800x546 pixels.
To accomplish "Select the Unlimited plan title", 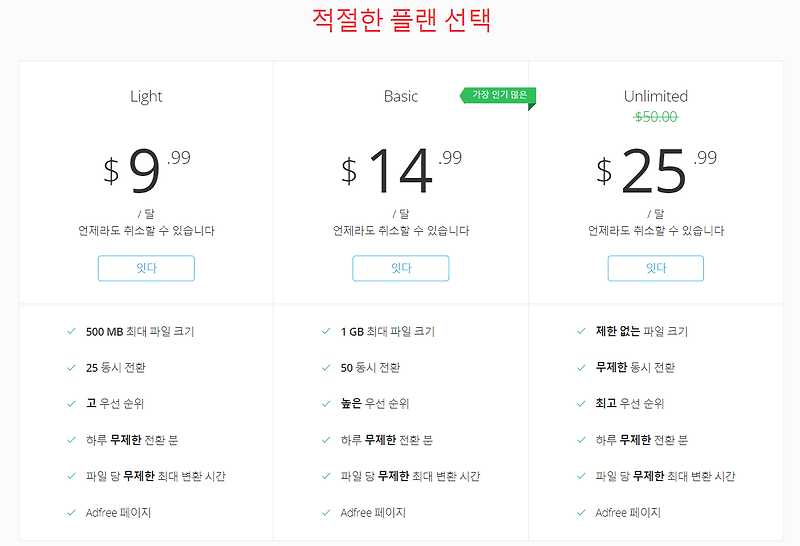I will pos(656,96).
